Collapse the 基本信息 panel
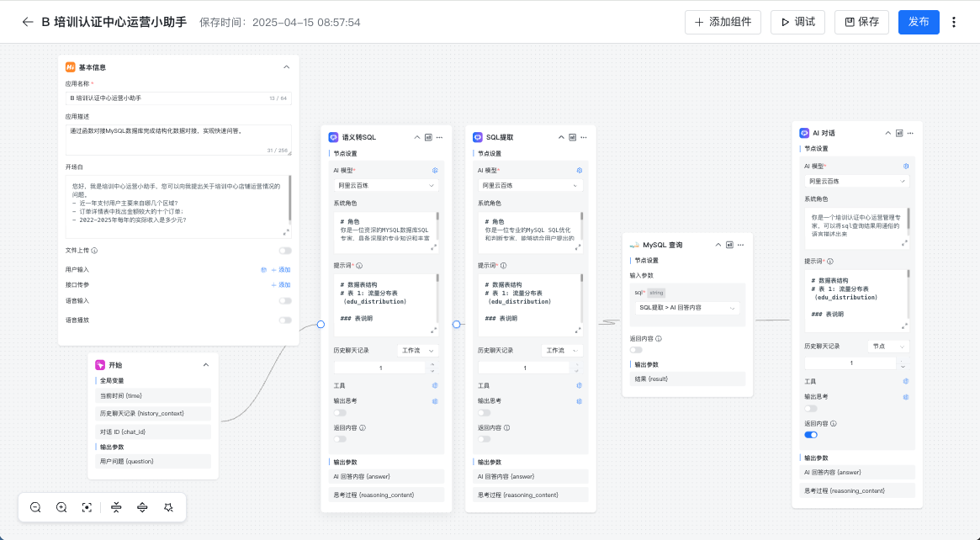Viewport: 980px width, 540px height. point(286,67)
